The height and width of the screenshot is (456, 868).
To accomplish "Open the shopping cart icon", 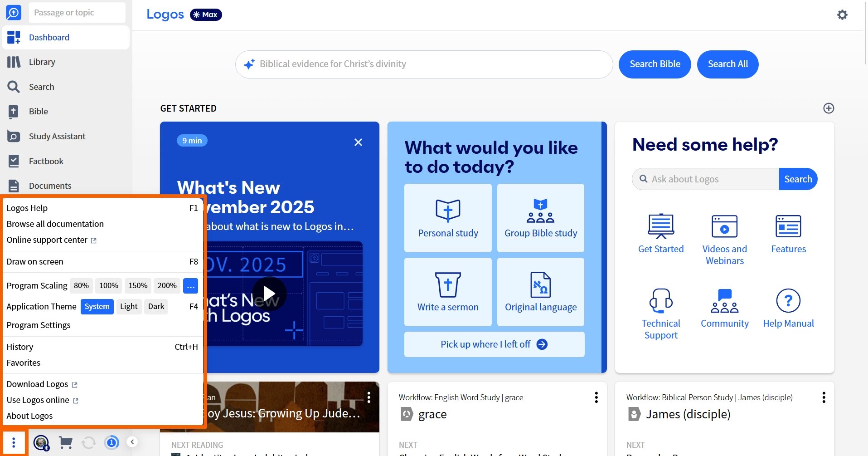I will (x=66, y=442).
